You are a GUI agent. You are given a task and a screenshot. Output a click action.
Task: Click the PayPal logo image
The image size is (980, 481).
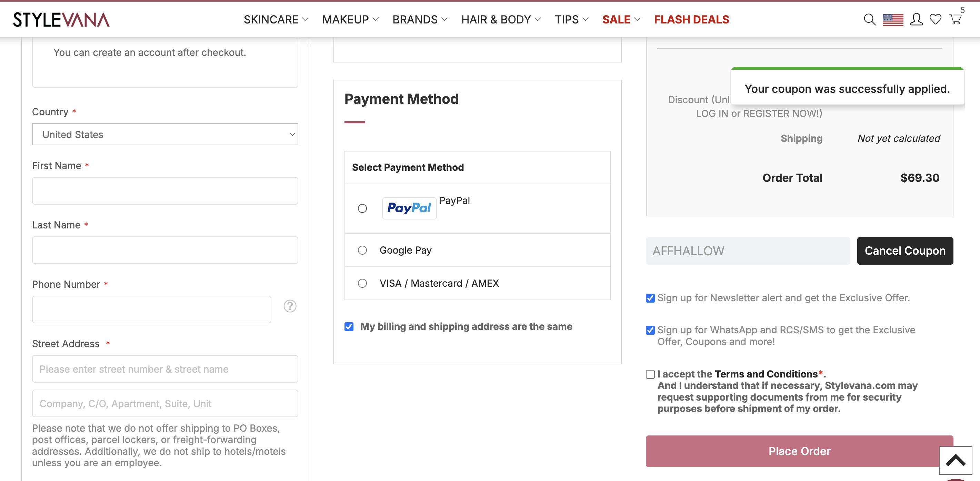(x=409, y=208)
